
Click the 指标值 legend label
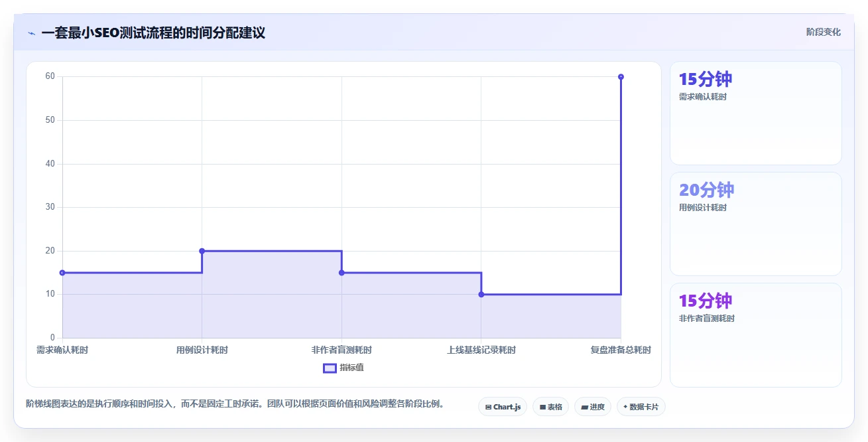pos(351,368)
